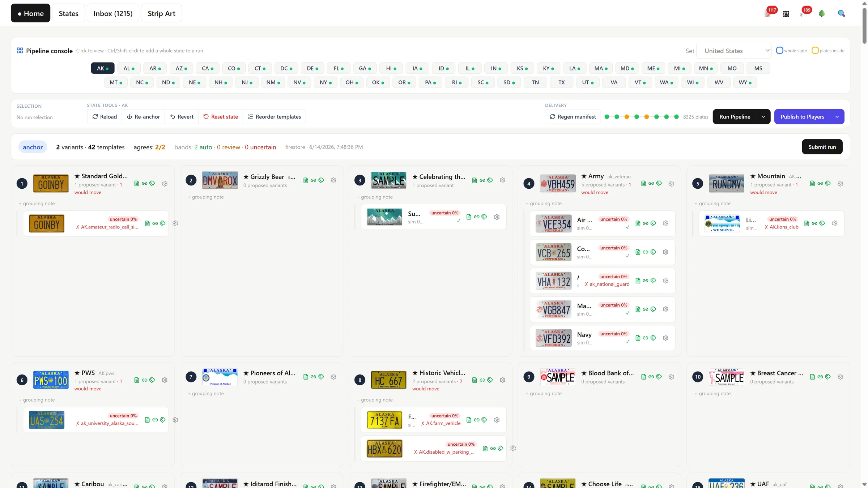868x488 pixels.
Task: Click the document icon on AK.lions_club row
Action: pyautogui.click(x=807, y=223)
